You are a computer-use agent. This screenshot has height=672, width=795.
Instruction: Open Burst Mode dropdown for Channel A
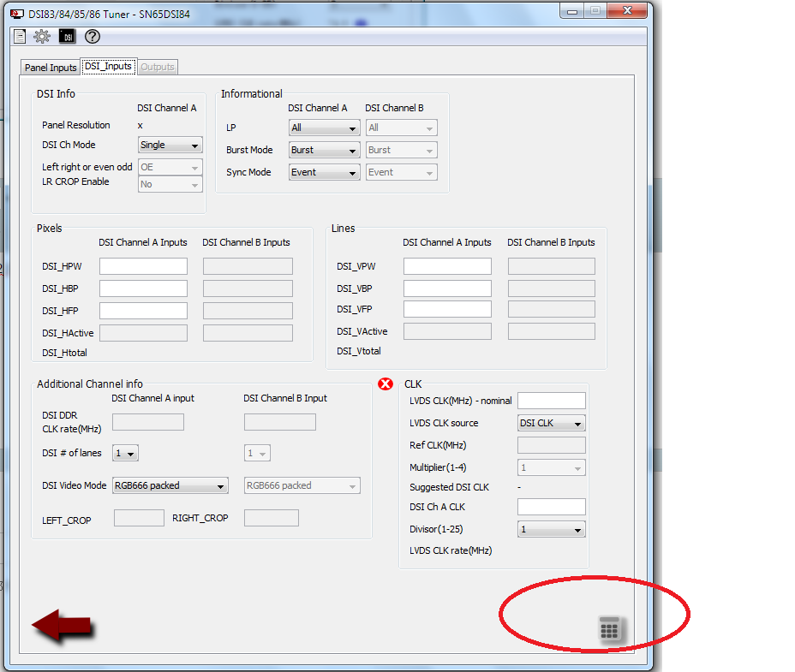tap(325, 150)
